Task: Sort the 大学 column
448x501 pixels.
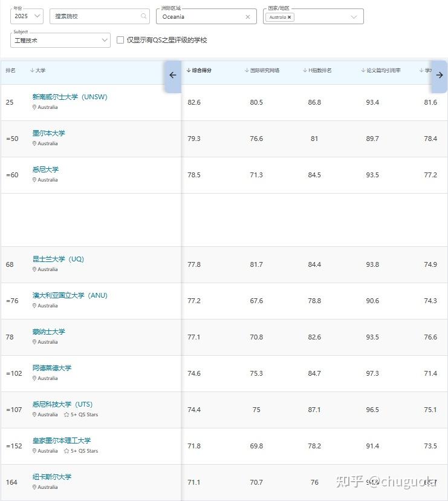Action: [37, 71]
